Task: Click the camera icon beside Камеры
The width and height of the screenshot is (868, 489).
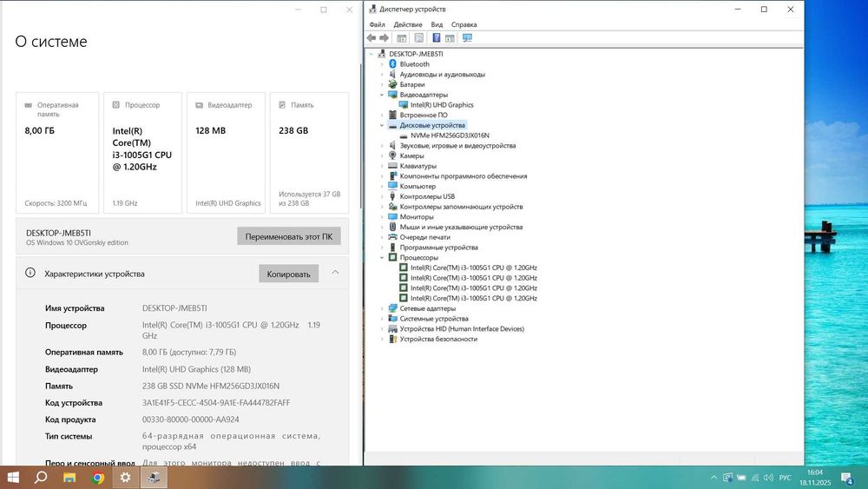Action: pyautogui.click(x=392, y=155)
